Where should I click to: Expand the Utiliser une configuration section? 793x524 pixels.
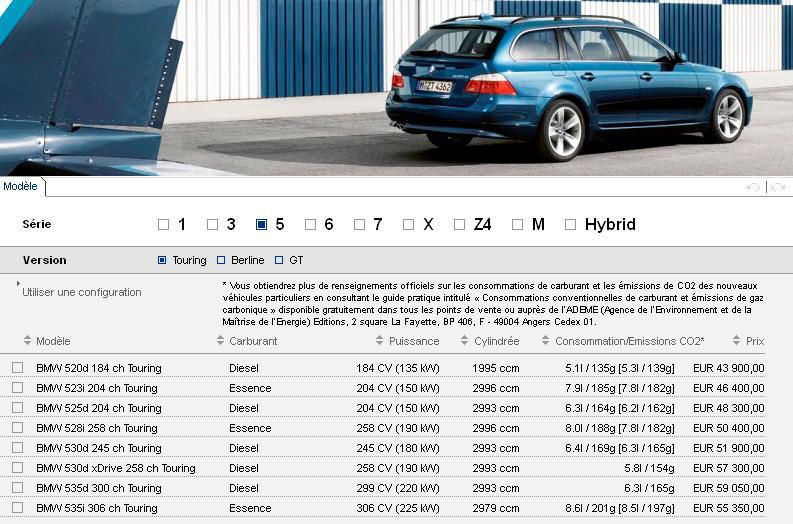coord(81,292)
